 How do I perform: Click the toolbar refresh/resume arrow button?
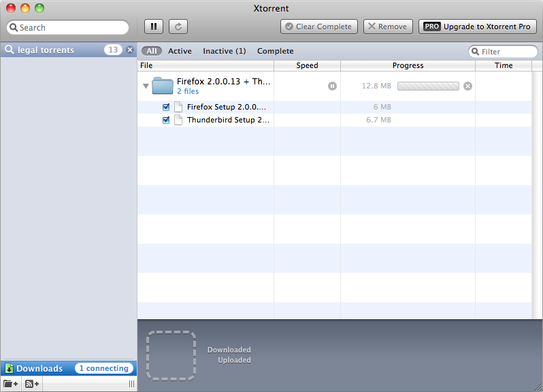click(178, 27)
